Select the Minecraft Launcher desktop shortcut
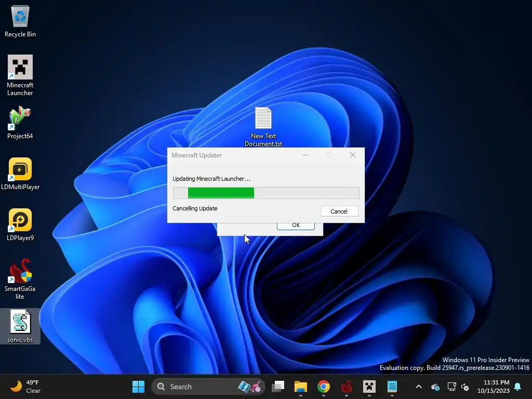 click(x=20, y=75)
